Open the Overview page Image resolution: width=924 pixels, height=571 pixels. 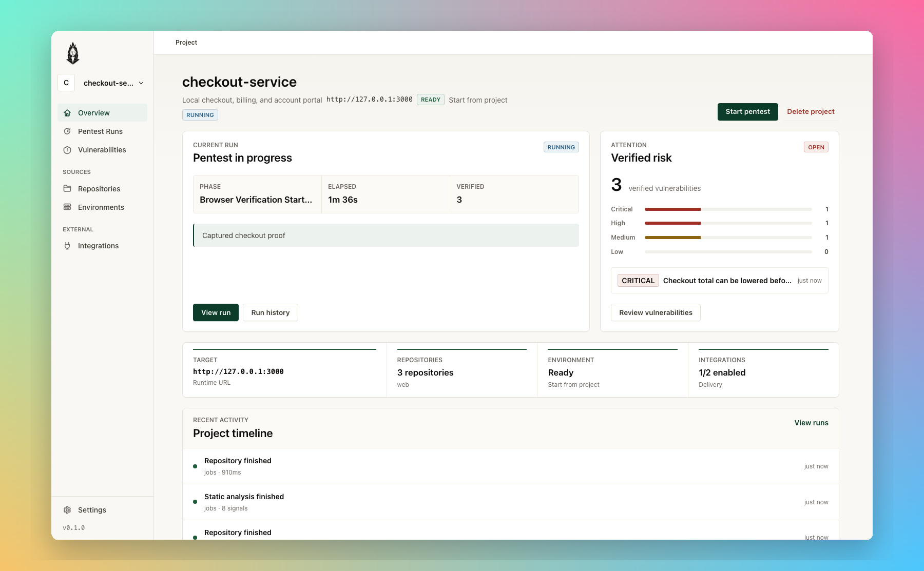(x=102, y=113)
